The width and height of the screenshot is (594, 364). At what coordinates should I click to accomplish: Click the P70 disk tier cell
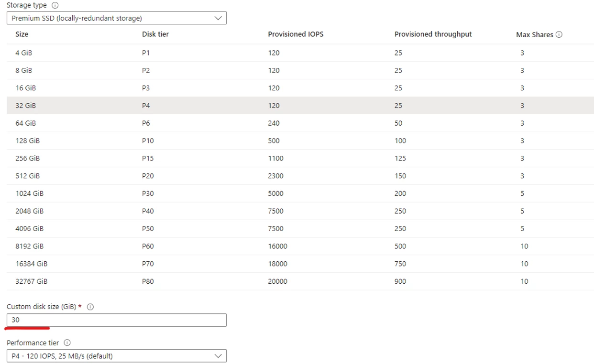point(148,264)
